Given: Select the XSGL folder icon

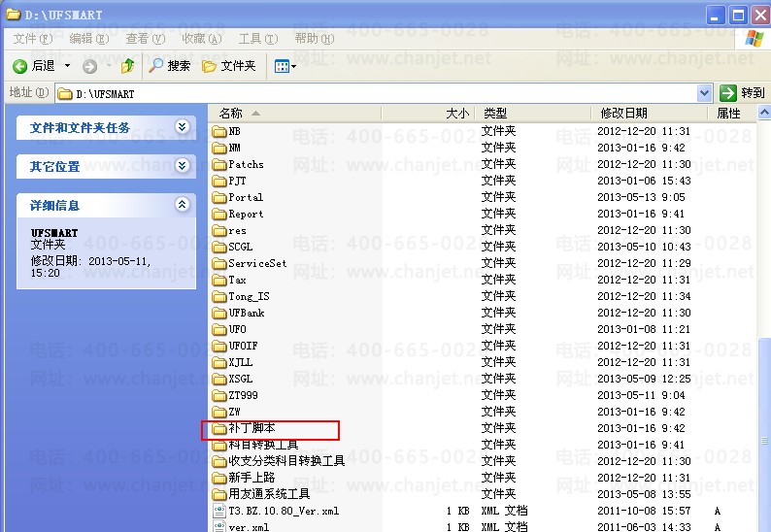Looking at the screenshot, I should click(x=219, y=379).
